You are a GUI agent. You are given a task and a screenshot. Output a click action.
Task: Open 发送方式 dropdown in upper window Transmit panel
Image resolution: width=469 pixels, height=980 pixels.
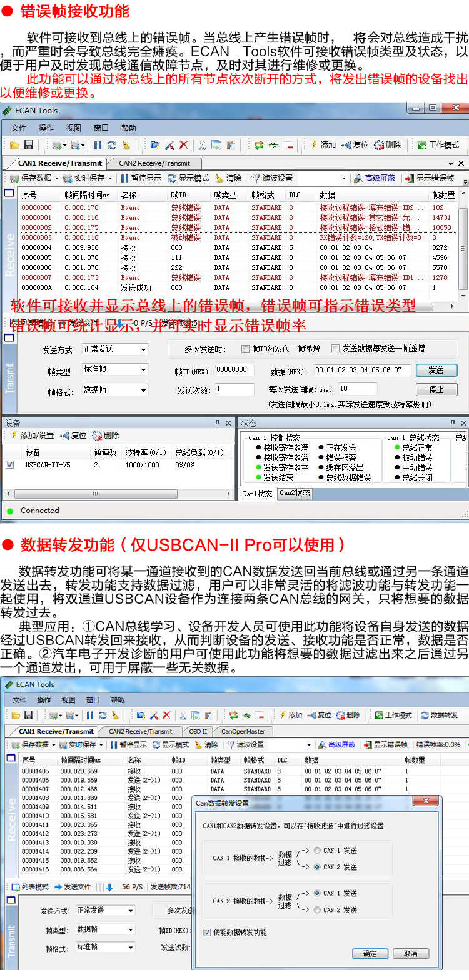point(115,349)
